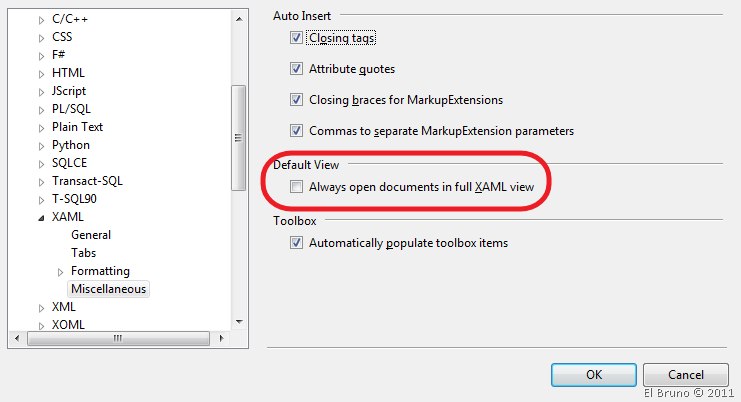The width and height of the screenshot is (741, 402).
Task: Click the OK button
Action: coord(593,374)
